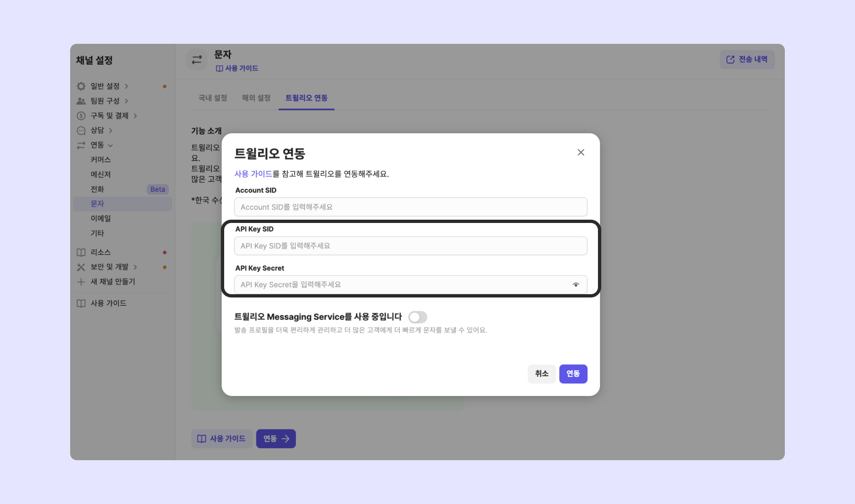Switch to the 국내 설정 tab
The image size is (855, 504).
pos(213,98)
